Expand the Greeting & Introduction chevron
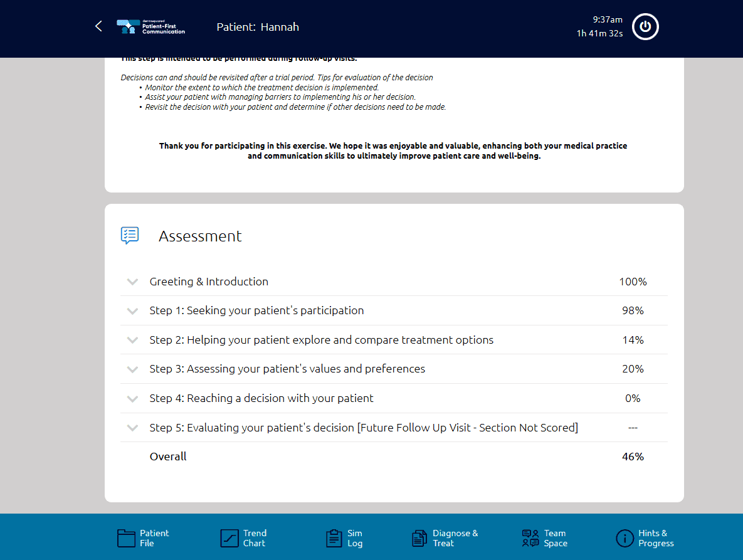The image size is (743, 560). point(132,282)
